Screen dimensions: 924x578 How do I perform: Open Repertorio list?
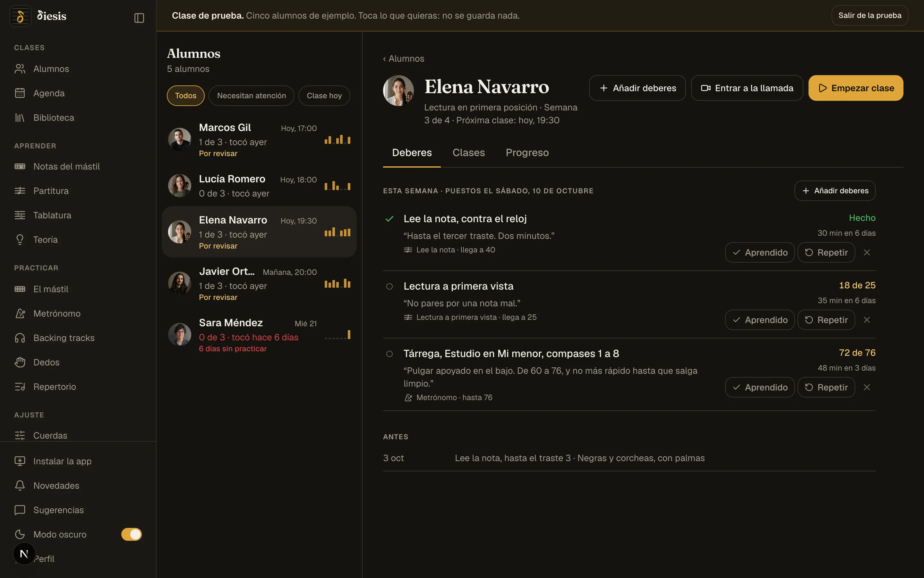pyautogui.click(x=78, y=387)
